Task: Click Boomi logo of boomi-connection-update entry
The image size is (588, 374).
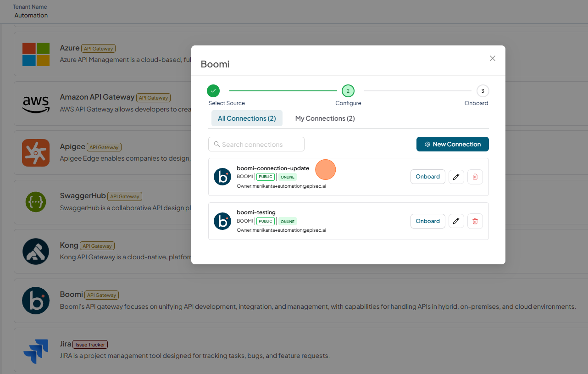Action: [x=222, y=177]
